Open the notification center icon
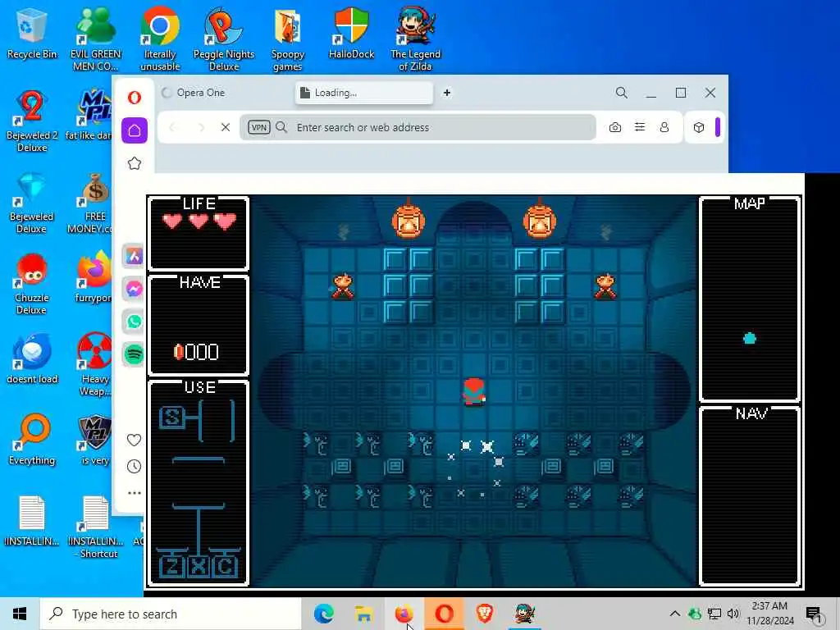This screenshot has height=630, width=840. 814,614
